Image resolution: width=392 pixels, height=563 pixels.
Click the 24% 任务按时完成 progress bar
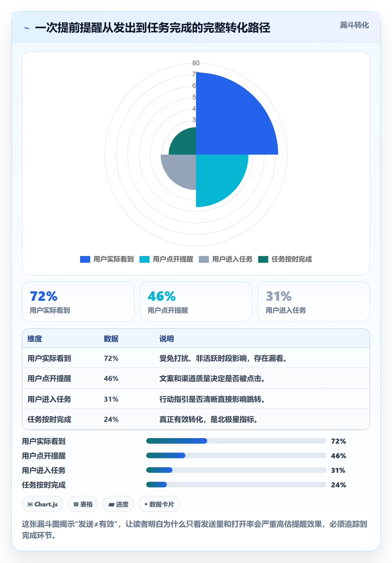pos(236,485)
